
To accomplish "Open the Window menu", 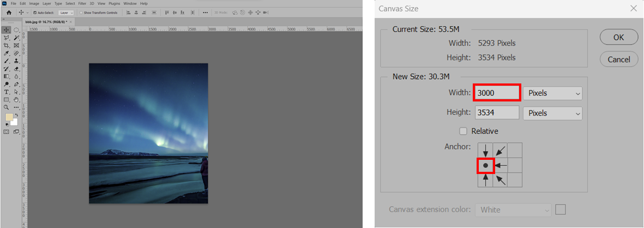I will coord(130,4).
